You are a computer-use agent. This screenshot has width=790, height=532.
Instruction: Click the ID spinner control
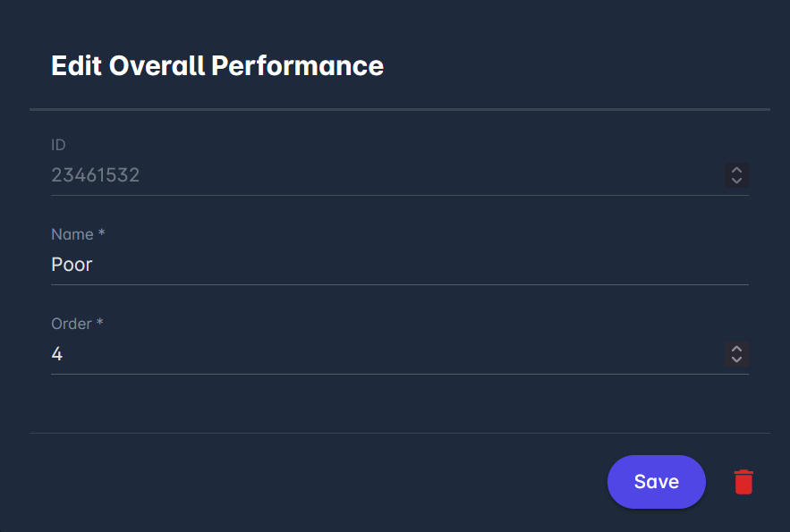(x=736, y=175)
